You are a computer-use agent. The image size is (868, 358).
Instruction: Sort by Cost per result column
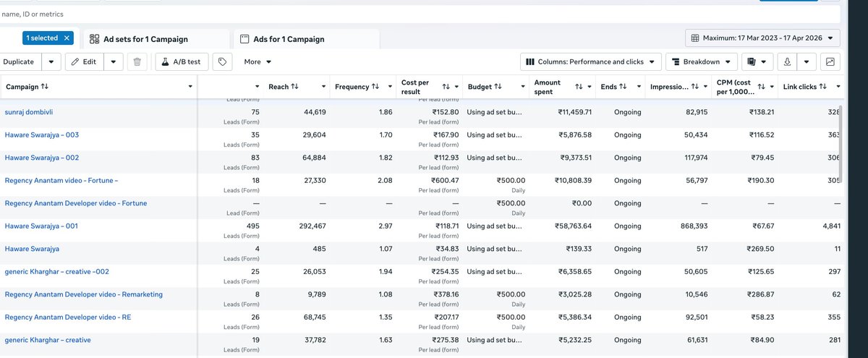coord(446,87)
